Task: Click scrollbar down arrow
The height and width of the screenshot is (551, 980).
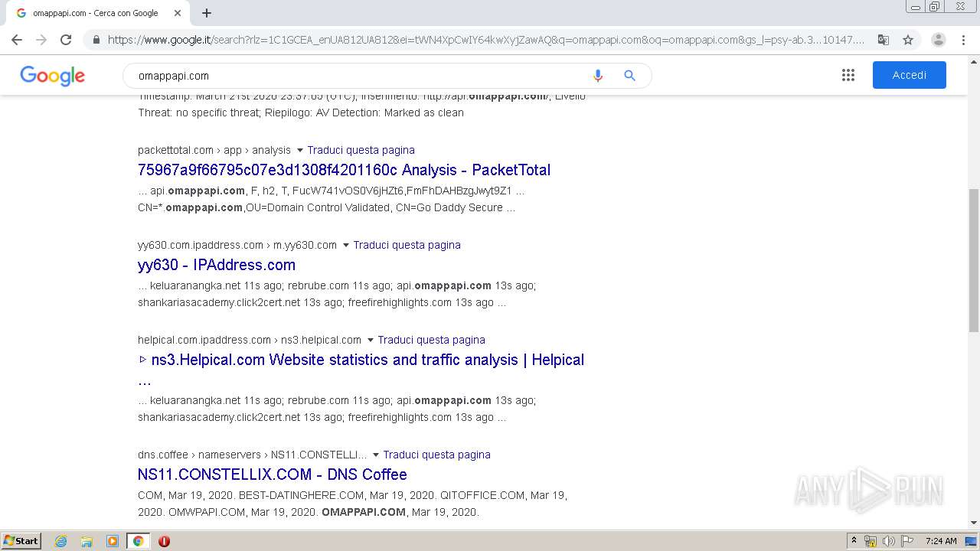Action: [x=974, y=523]
